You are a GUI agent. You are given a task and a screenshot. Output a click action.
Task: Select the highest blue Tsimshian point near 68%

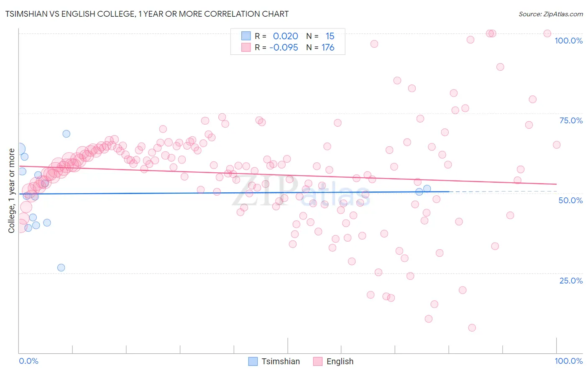(66, 134)
